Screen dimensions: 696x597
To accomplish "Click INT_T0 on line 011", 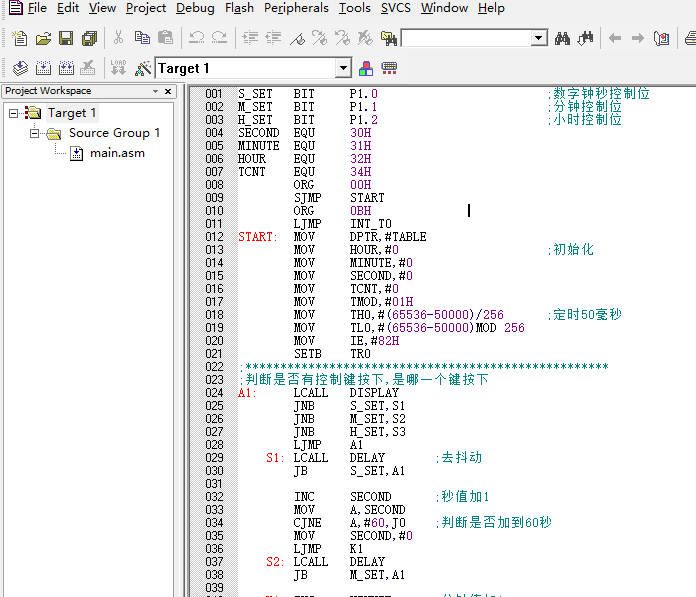I will click(371, 224).
